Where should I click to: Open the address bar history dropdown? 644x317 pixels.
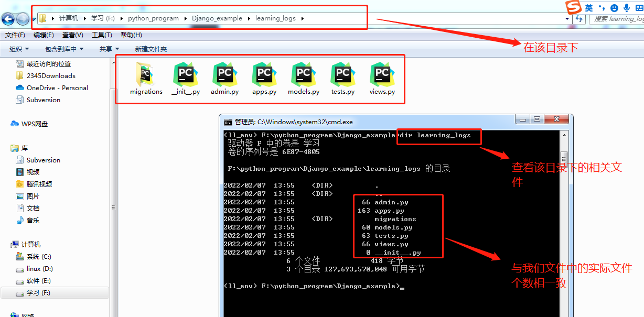tap(567, 18)
